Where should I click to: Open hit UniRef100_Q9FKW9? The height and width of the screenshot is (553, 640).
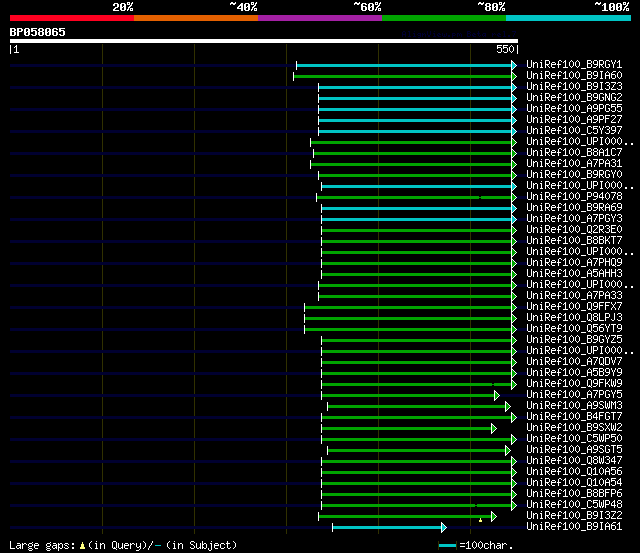pyautogui.click(x=574, y=384)
